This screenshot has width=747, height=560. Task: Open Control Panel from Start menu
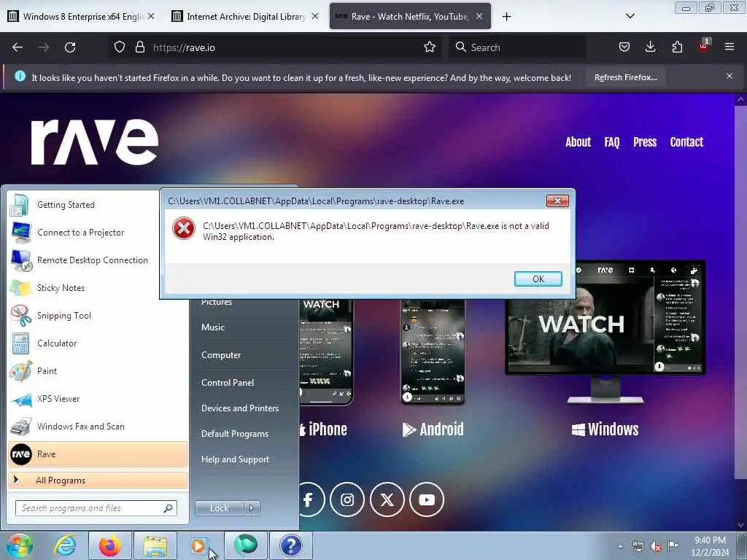[228, 382]
